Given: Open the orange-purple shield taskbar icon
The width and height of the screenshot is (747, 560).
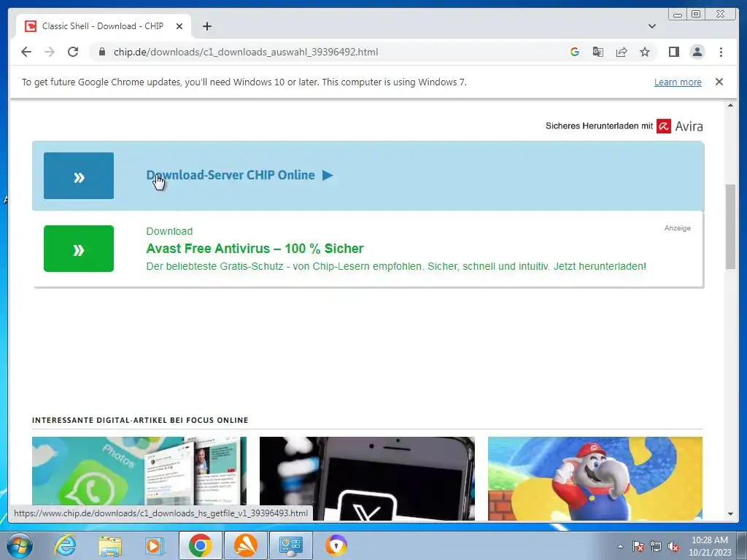Looking at the screenshot, I should click(336, 545).
